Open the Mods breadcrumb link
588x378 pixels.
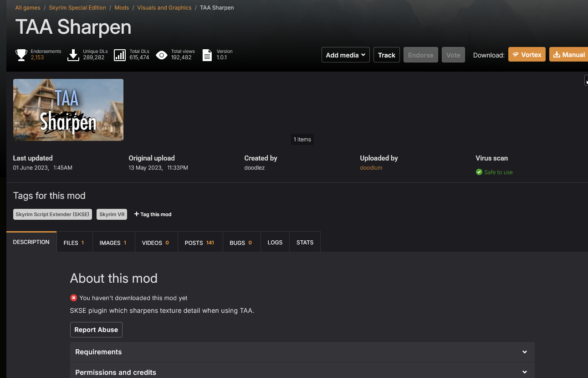(x=122, y=8)
